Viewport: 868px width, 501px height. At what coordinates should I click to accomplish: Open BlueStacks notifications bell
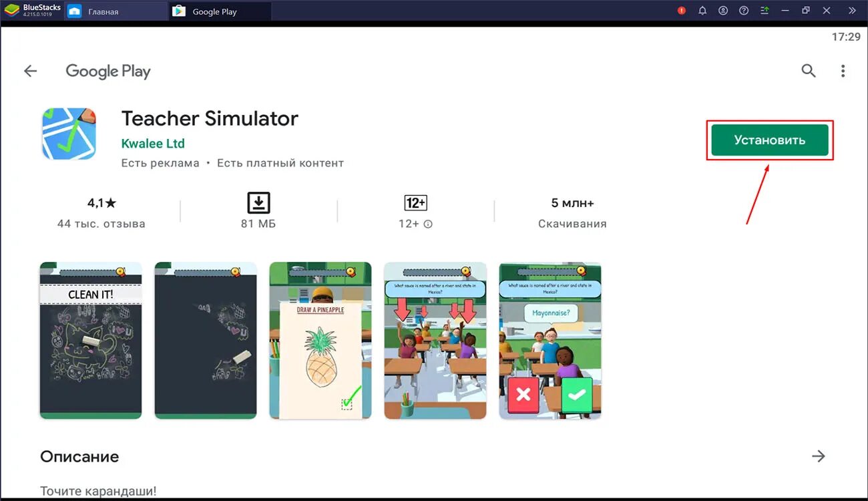point(702,11)
